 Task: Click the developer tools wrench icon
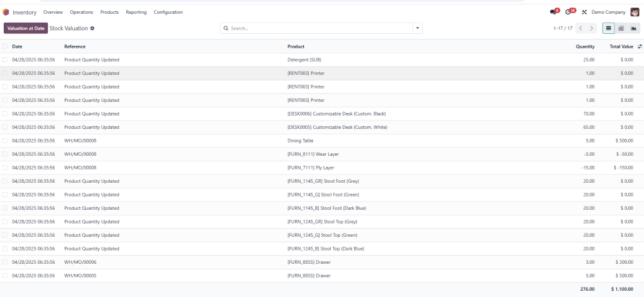click(x=584, y=12)
